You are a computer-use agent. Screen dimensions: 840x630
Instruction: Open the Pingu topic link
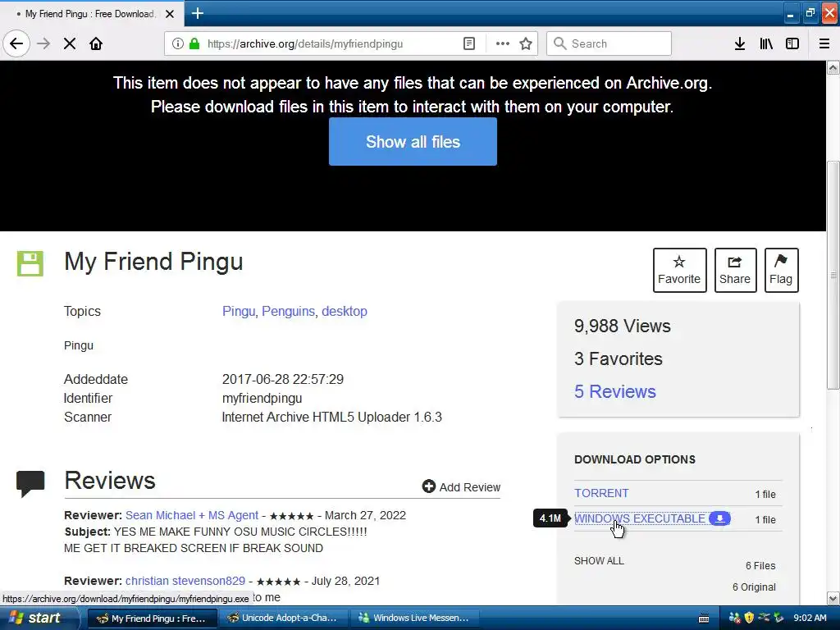(239, 311)
